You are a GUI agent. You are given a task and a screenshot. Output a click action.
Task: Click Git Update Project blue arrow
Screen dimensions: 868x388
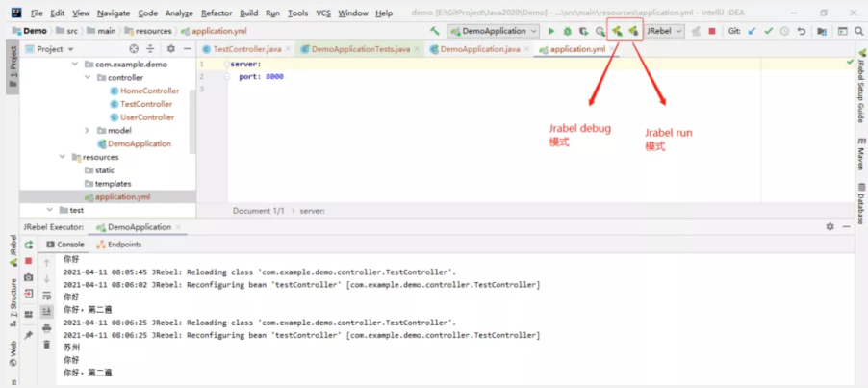(752, 31)
